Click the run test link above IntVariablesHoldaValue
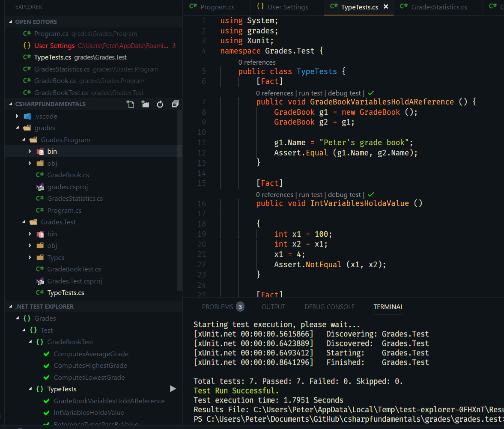Image resolution: width=504 pixels, height=429 pixels. pos(310,194)
